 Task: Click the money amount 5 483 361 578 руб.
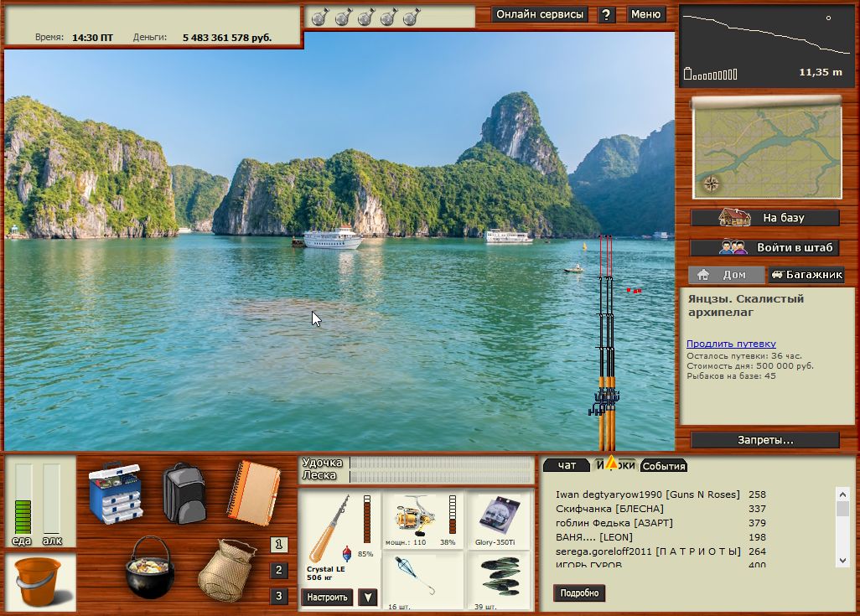coord(227,38)
